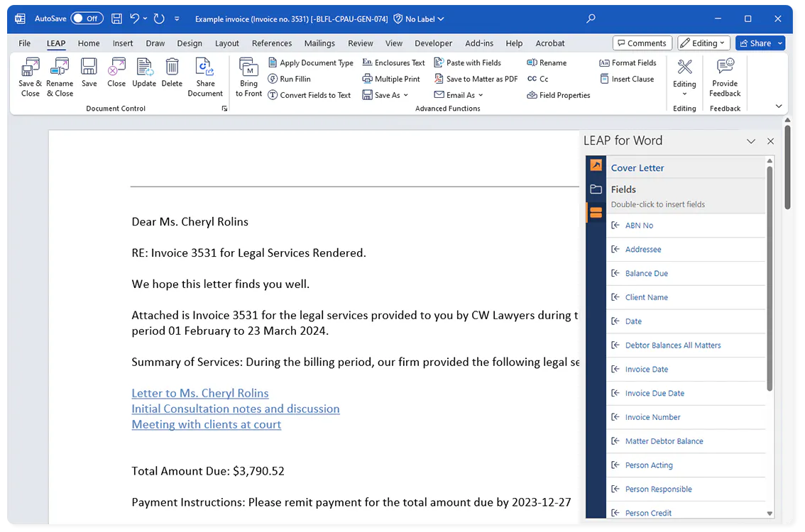This screenshot has height=532, width=805.
Task: Switch to the Mailings tab
Action: point(319,43)
